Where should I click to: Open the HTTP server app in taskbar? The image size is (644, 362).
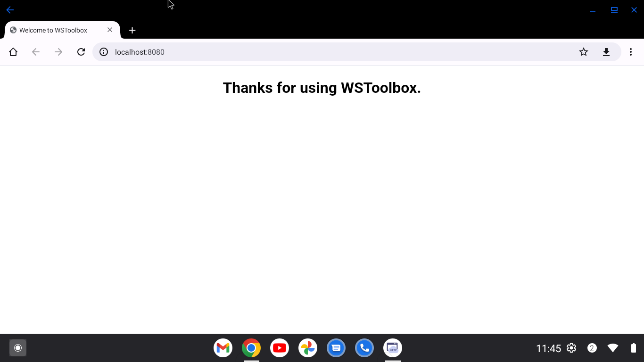pos(393,348)
